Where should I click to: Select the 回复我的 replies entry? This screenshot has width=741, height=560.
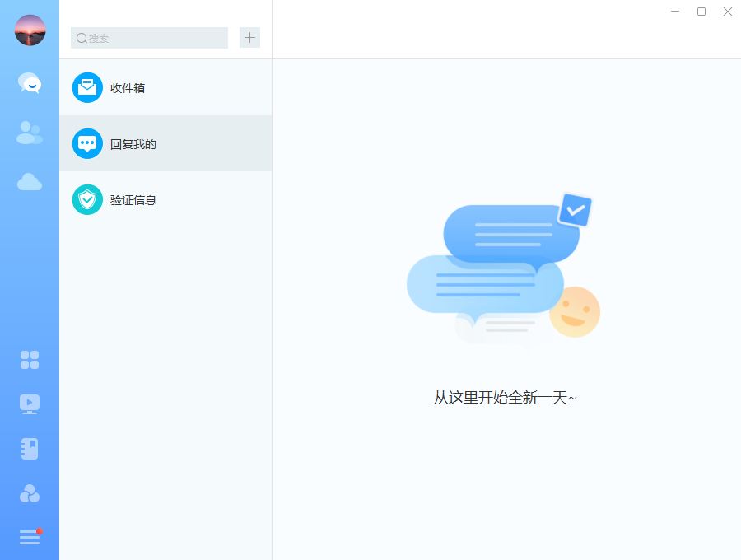click(x=165, y=143)
